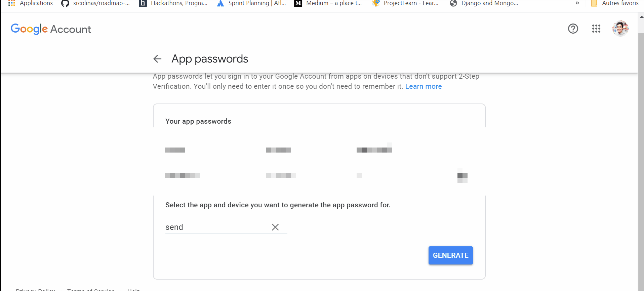Open the Sprint Planning Atlassian bookmark
This screenshot has width=644, height=291.
pyautogui.click(x=251, y=3)
